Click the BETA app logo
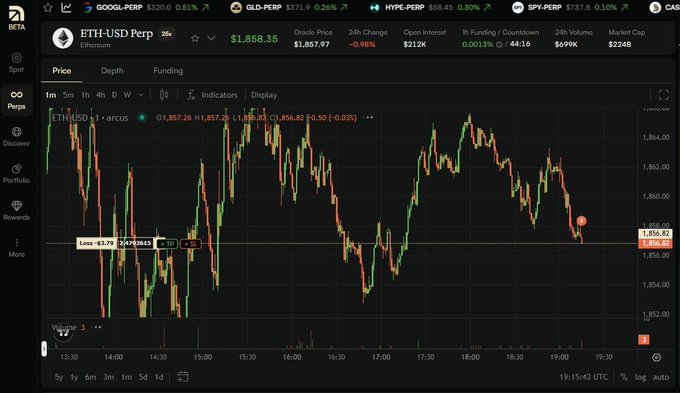This screenshot has width=680, height=393. click(x=16, y=19)
